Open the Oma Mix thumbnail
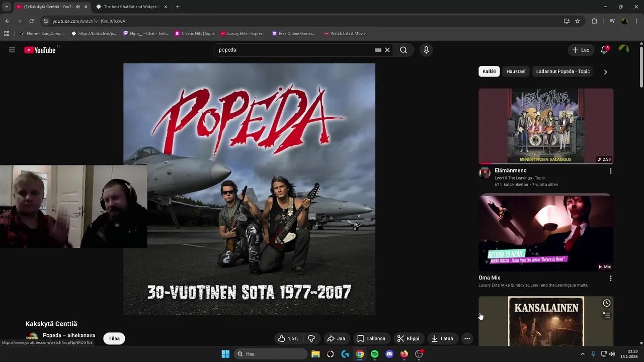Viewport: 644px width, 362px height. [x=546, y=233]
